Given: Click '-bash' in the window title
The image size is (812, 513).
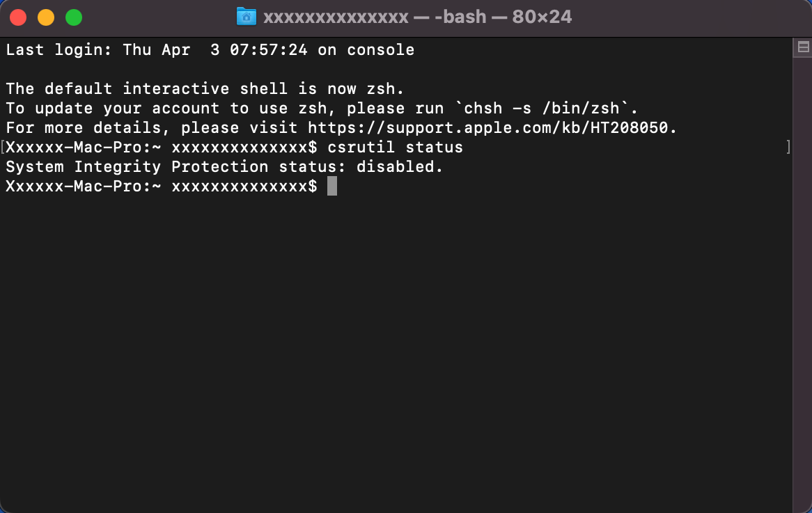Looking at the screenshot, I should pyautogui.click(x=460, y=17).
